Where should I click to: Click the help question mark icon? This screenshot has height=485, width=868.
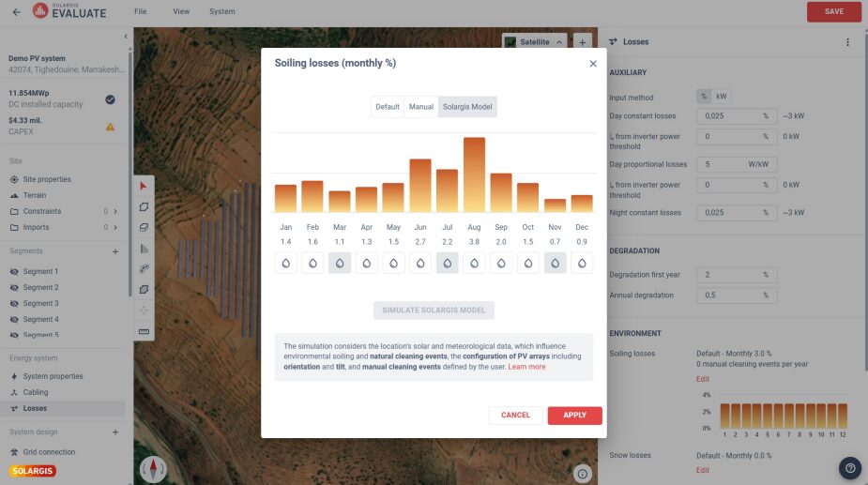(x=850, y=468)
